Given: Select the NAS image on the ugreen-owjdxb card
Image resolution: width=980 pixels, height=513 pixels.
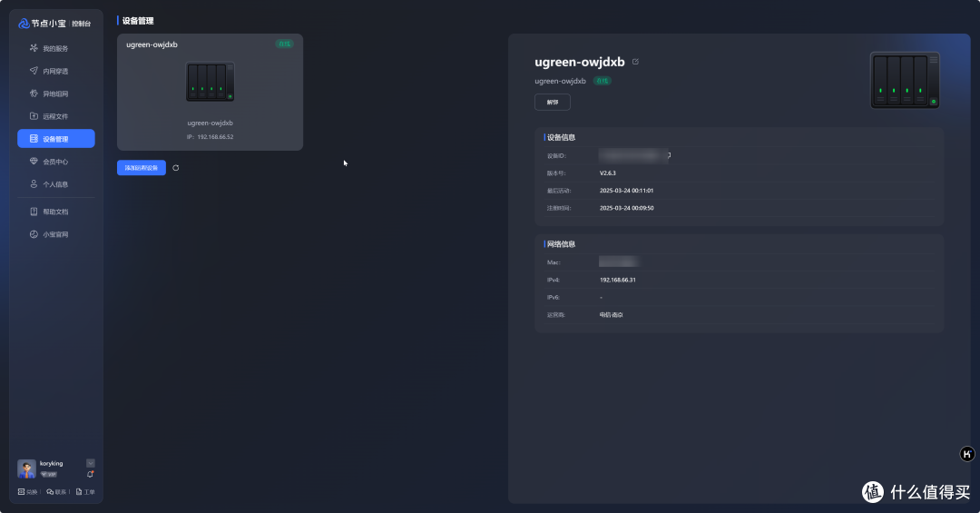Looking at the screenshot, I should tap(210, 82).
